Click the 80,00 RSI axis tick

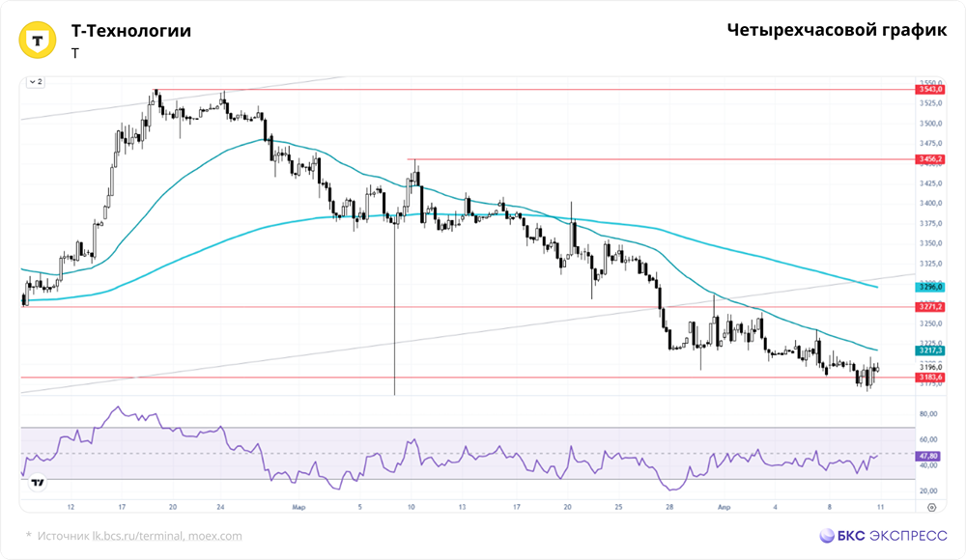[x=928, y=414]
